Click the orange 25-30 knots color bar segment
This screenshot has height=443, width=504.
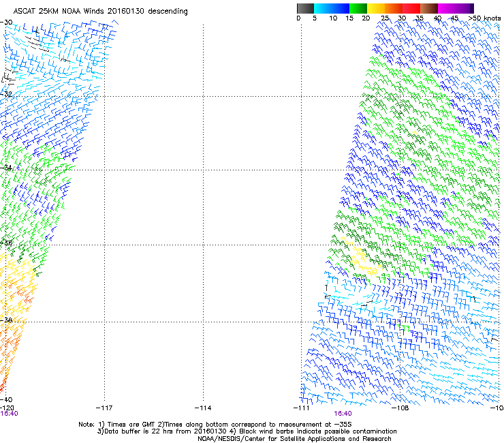394,8
